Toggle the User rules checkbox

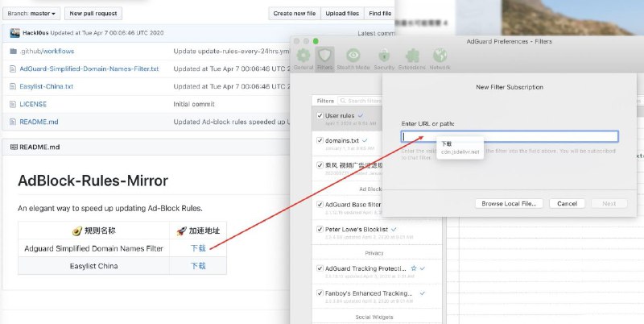pyautogui.click(x=320, y=115)
